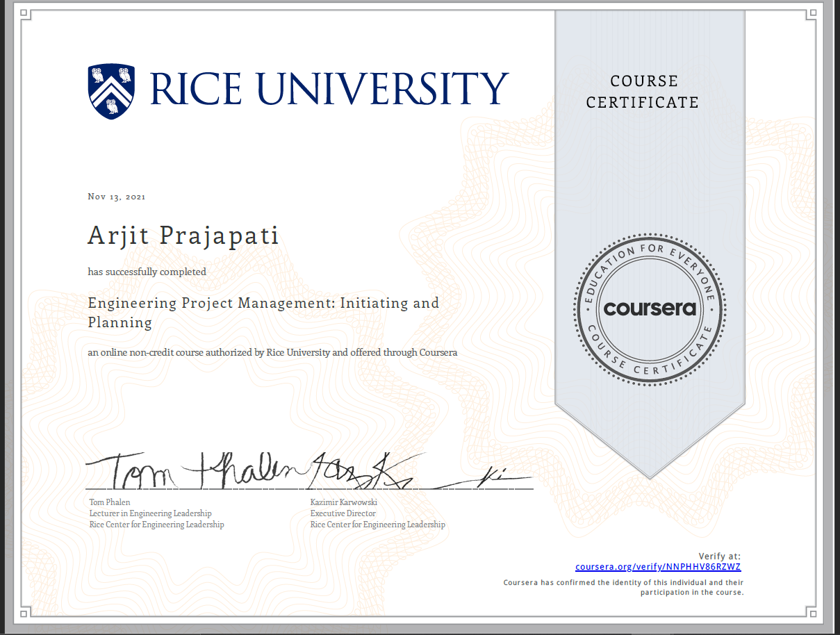Click the Executive Director title text
Image resolution: width=840 pixels, height=635 pixels.
(x=343, y=513)
